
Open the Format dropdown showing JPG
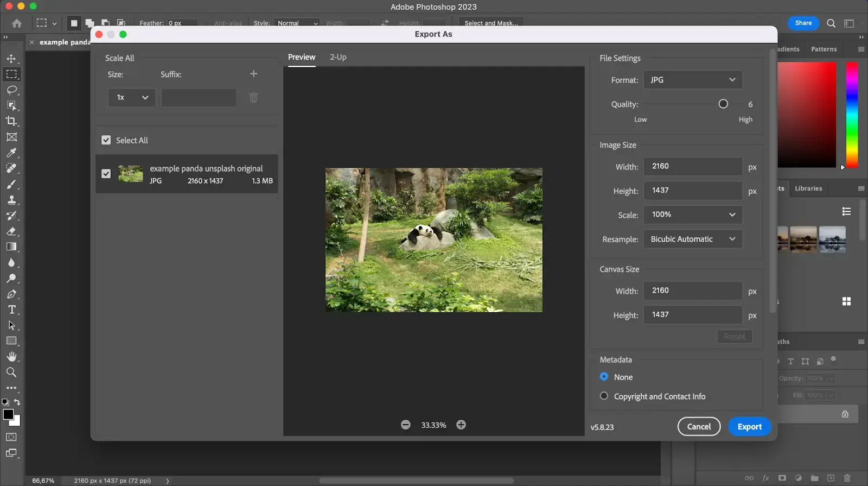coord(693,80)
